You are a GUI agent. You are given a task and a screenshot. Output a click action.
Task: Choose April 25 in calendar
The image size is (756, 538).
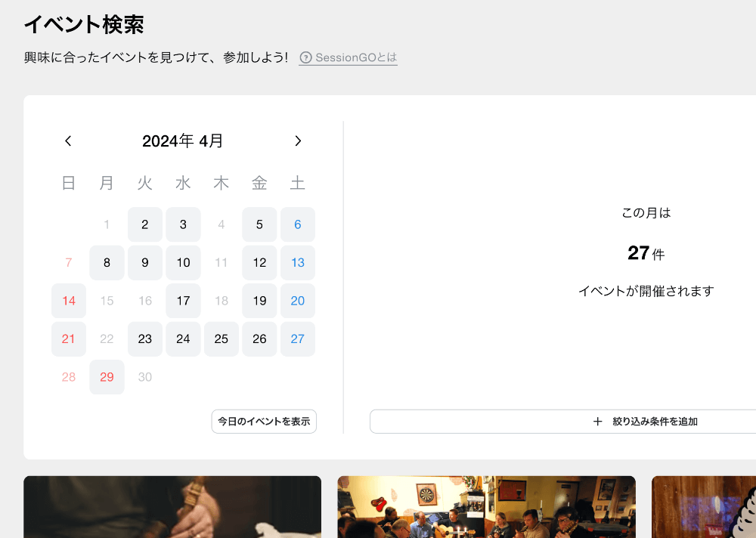click(x=222, y=339)
